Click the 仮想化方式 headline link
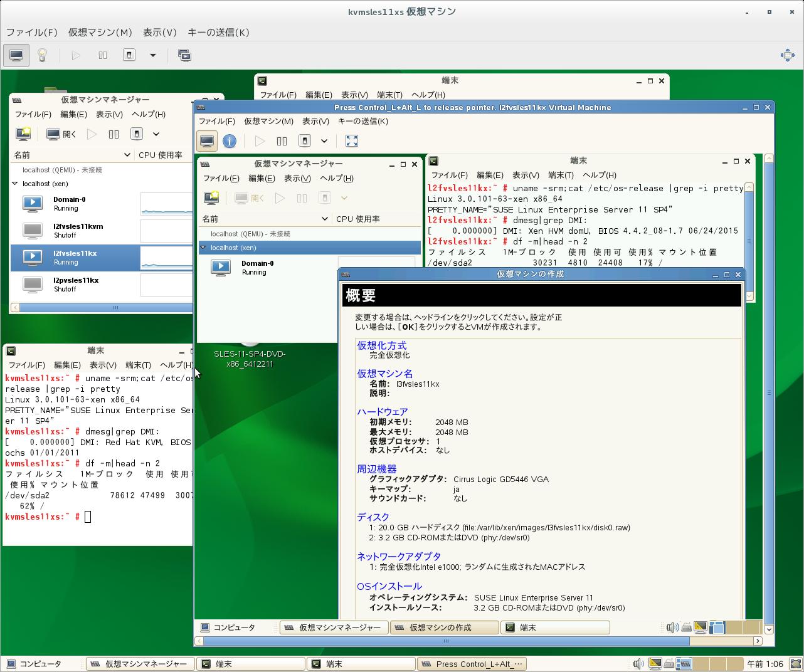 [x=381, y=345]
